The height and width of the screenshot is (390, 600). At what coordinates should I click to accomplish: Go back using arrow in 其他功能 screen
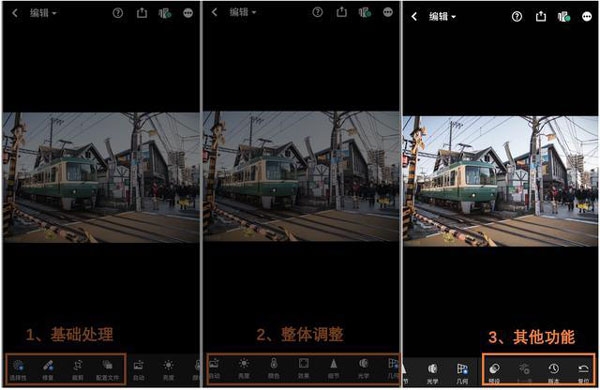[414, 16]
